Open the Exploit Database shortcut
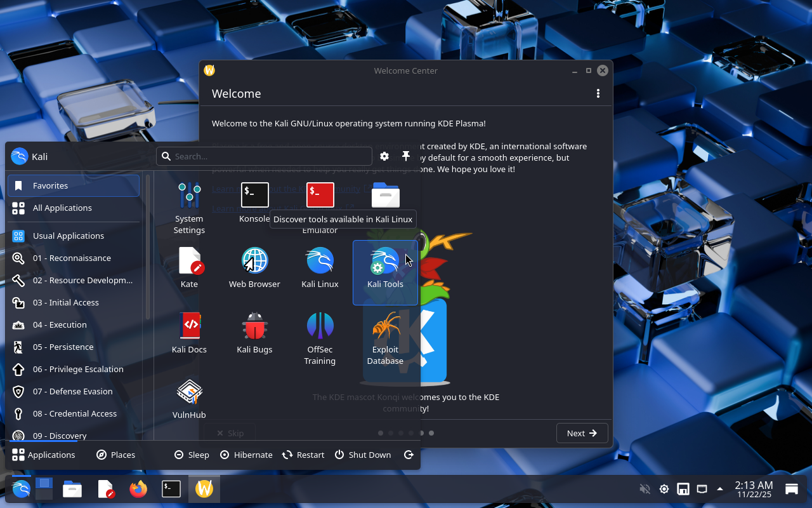 click(x=385, y=338)
